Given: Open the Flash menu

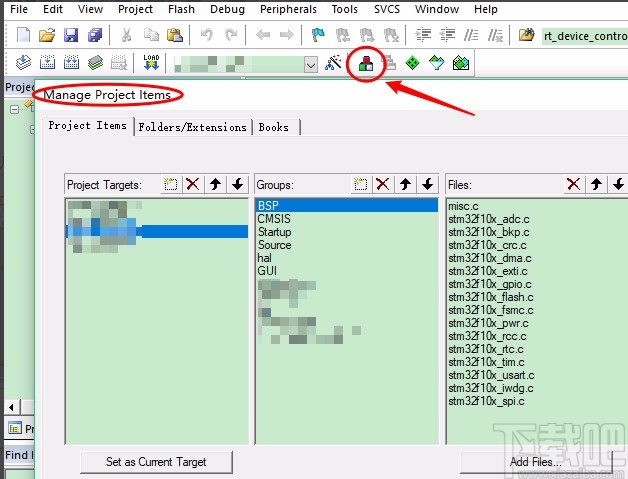Looking at the screenshot, I should tap(181, 9).
